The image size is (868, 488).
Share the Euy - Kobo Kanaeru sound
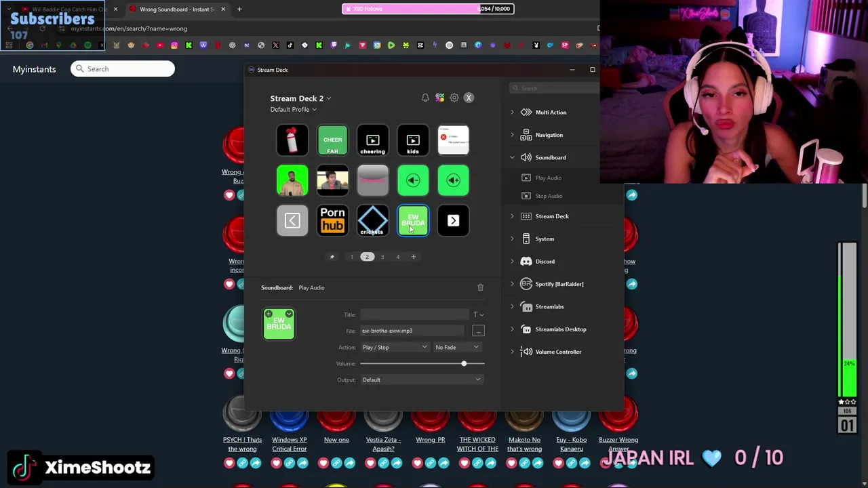585,464
